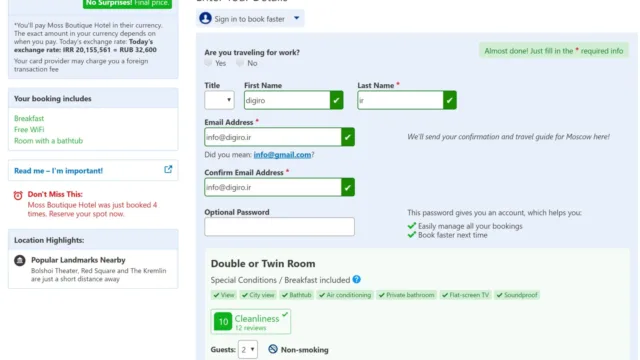Edit the First Name field
This screenshot has width=640, height=360.
[287, 100]
